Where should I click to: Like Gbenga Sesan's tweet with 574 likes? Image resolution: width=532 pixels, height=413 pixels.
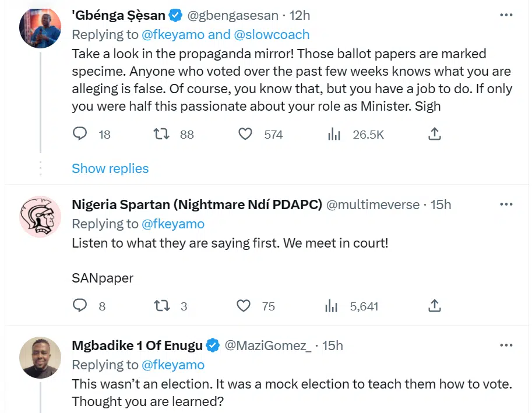(x=246, y=135)
